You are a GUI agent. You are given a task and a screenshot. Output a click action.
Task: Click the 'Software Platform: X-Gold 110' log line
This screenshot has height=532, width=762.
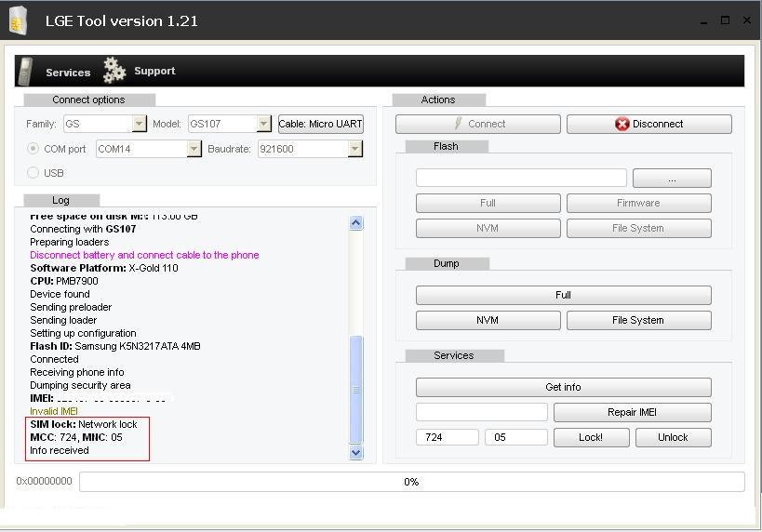tap(104, 268)
